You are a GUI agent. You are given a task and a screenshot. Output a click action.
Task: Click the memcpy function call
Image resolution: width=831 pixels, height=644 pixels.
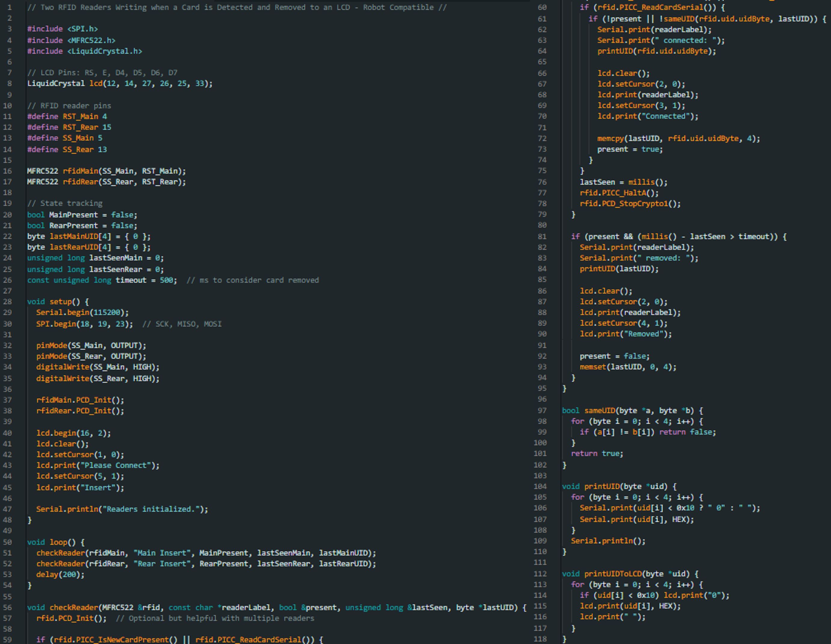610,138
